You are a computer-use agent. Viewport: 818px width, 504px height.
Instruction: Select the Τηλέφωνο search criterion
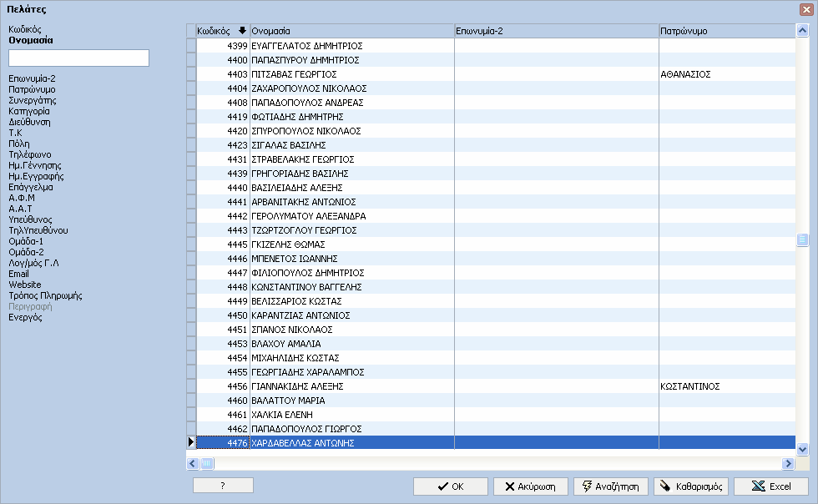pos(30,154)
